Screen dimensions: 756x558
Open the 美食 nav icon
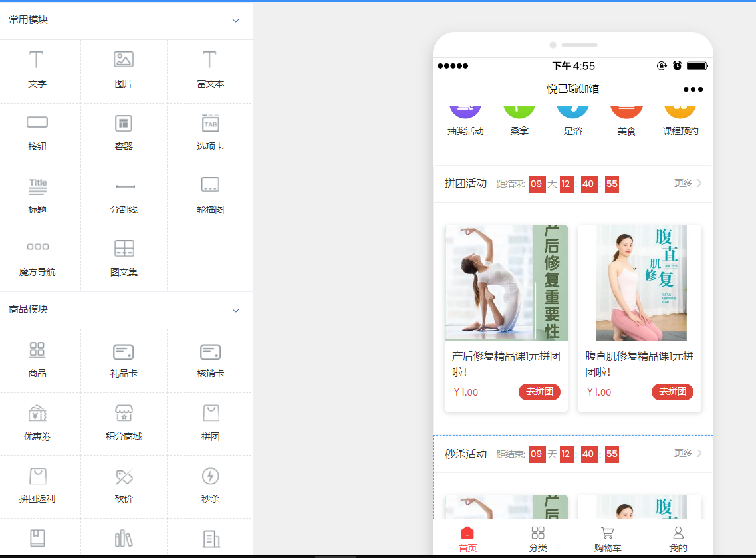click(x=626, y=120)
